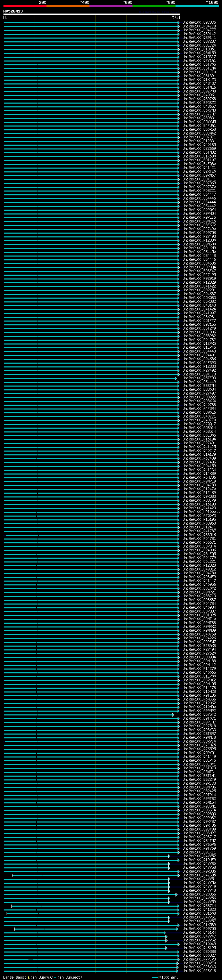Screen dimensions: 222x980
Task: Select hit label UniRef100_P24006
Action: coord(199,550)
